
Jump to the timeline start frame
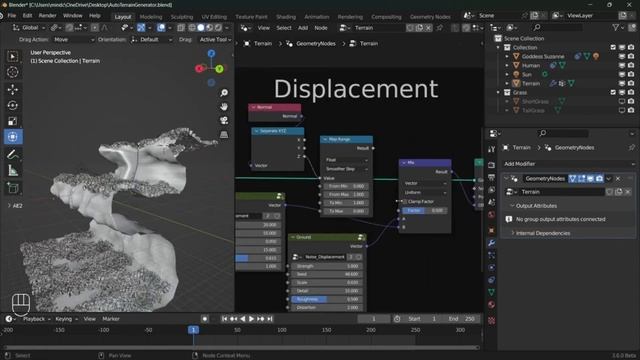(x=224, y=319)
